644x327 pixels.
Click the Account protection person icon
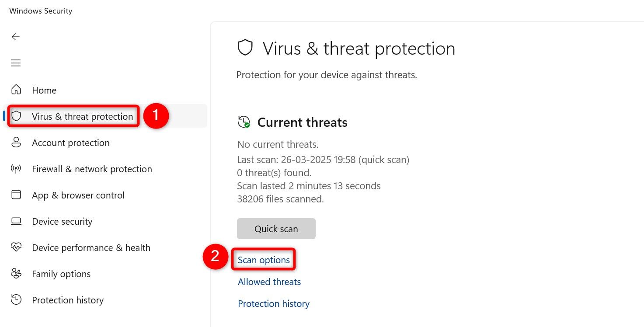coord(16,143)
